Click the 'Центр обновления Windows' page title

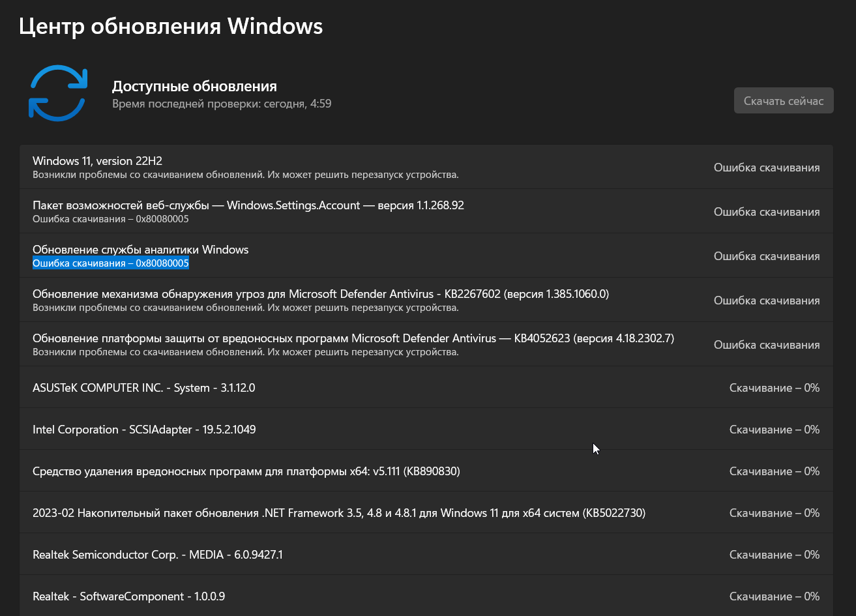171,26
